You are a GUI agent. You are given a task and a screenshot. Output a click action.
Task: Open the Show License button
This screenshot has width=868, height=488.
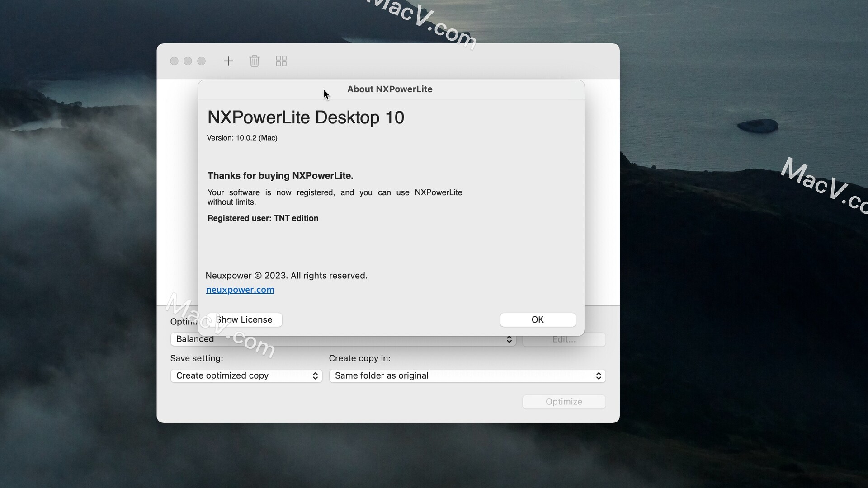coord(244,319)
